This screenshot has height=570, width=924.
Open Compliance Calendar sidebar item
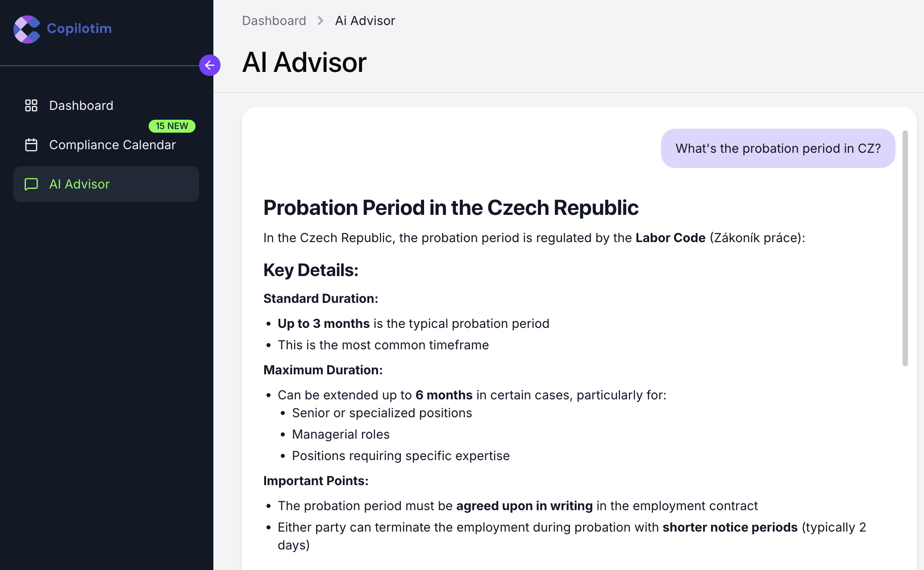(112, 145)
